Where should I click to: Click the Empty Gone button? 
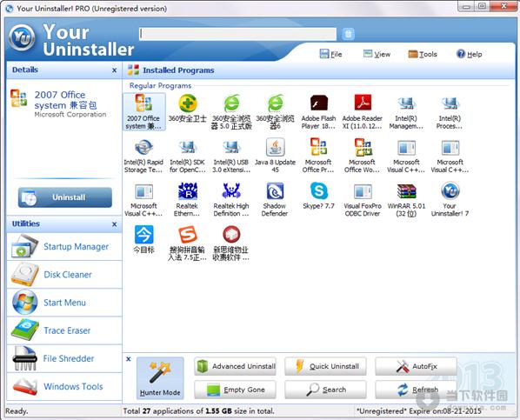point(235,390)
